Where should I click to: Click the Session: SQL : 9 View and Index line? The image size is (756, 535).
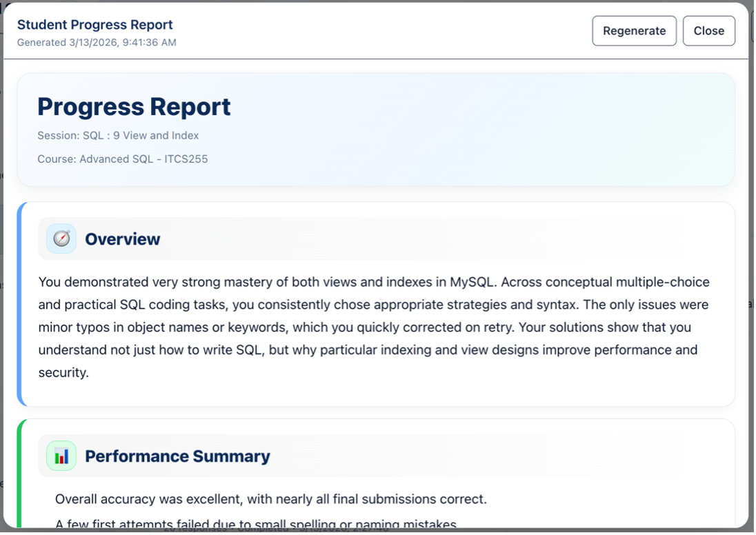(118, 136)
